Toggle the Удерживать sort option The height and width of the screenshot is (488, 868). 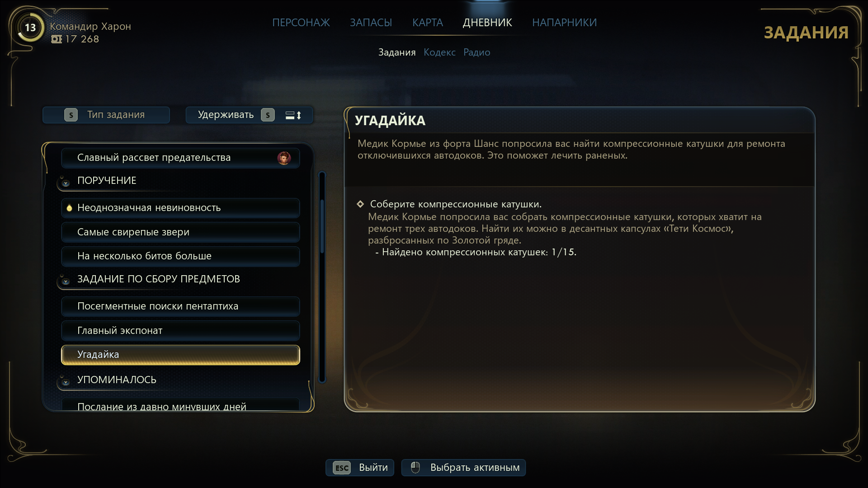(x=249, y=115)
